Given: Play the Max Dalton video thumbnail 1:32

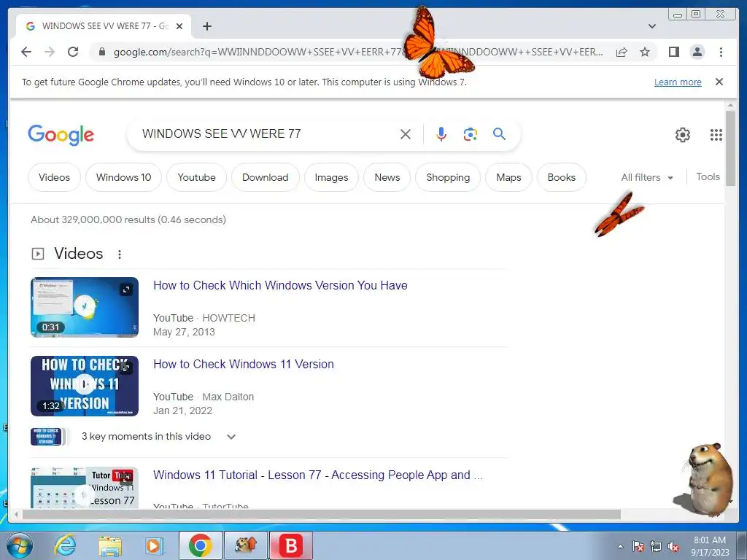Looking at the screenshot, I should 85,386.
